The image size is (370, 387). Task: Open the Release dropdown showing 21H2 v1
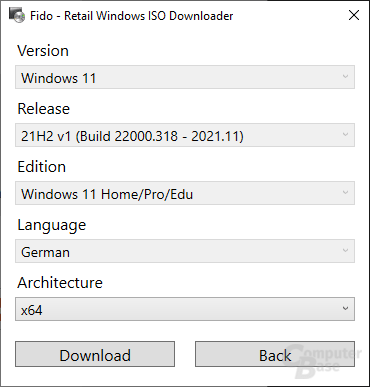coord(185,135)
